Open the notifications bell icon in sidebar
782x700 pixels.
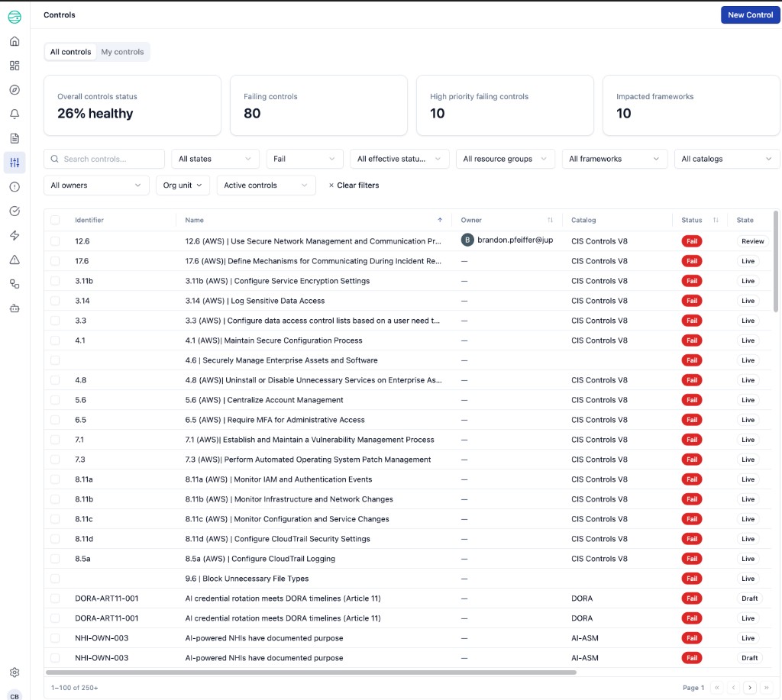tap(15, 115)
